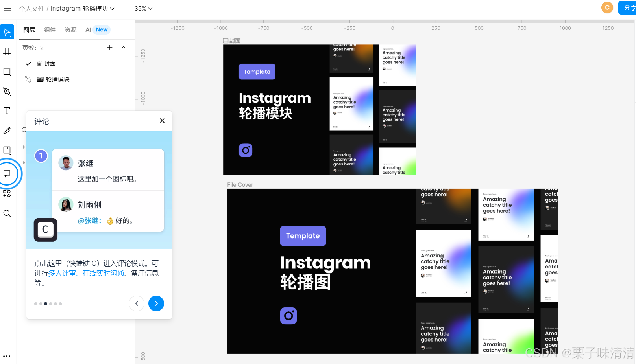Click the "Instagram 轮播图" title text
This screenshot has height=364, width=636.
[x=325, y=272]
